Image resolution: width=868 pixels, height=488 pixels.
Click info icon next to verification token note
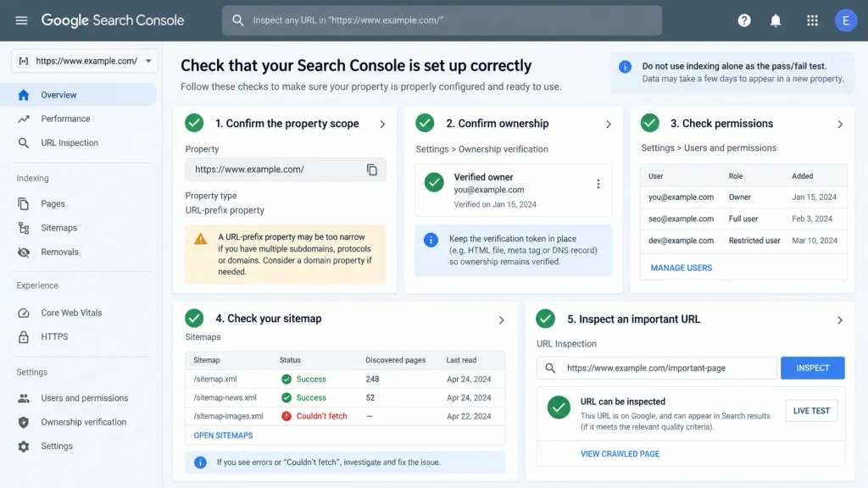pyautogui.click(x=431, y=240)
